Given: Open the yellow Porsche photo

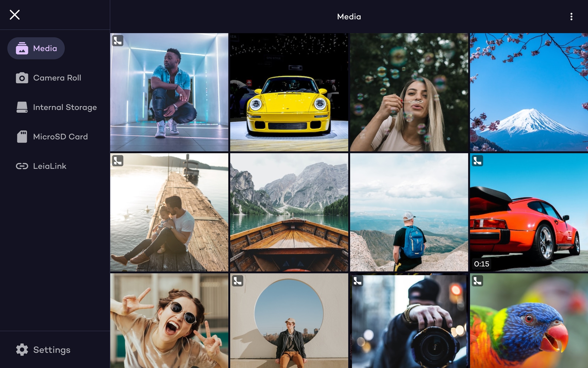Looking at the screenshot, I should pyautogui.click(x=289, y=92).
